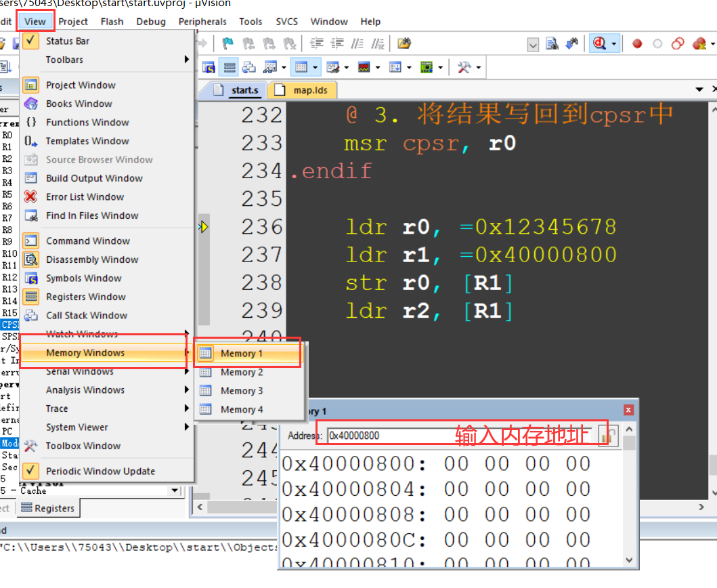Open the editor tab list dropdown arrow
Image resolution: width=717 pixels, height=588 pixels.
(x=699, y=89)
